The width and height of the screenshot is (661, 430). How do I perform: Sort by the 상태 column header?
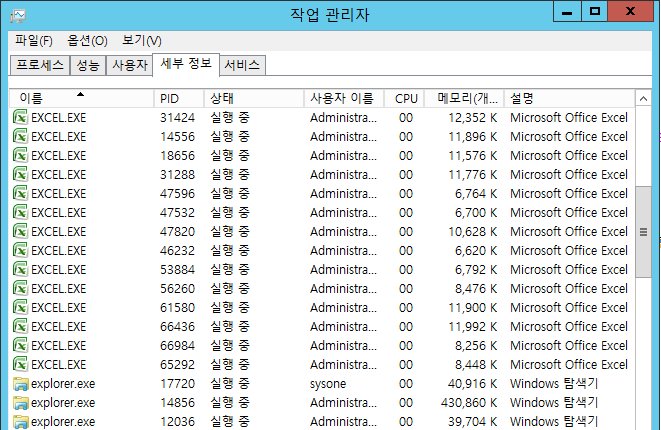tap(254, 98)
